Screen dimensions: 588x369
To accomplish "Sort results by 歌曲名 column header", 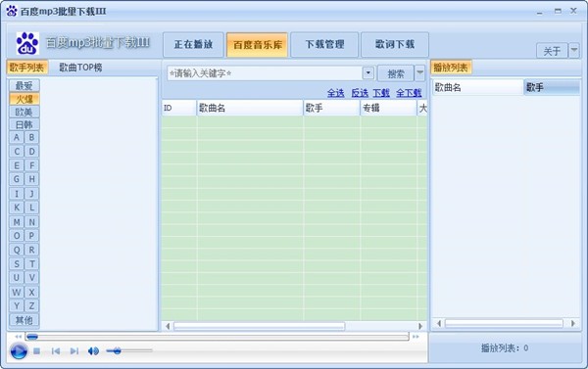I will pos(250,108).
